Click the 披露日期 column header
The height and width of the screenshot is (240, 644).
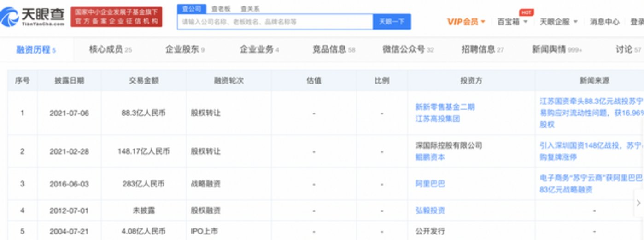click(69, 80)
